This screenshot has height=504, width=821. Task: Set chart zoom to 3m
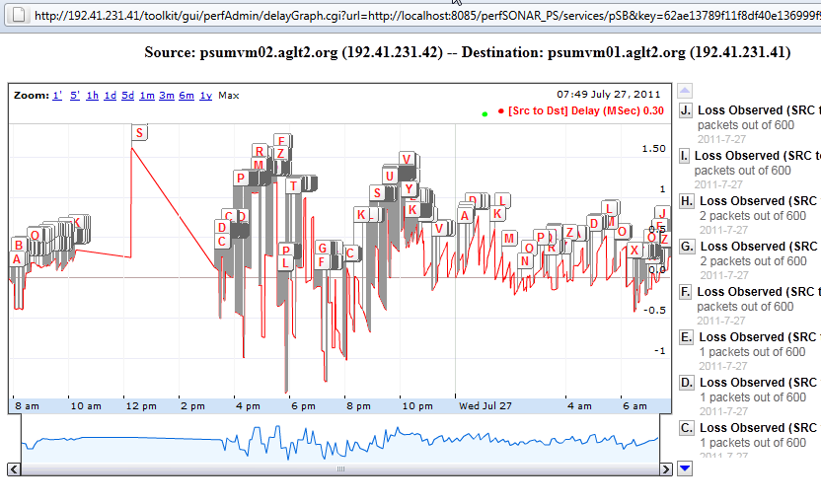[x=167, y=96]
